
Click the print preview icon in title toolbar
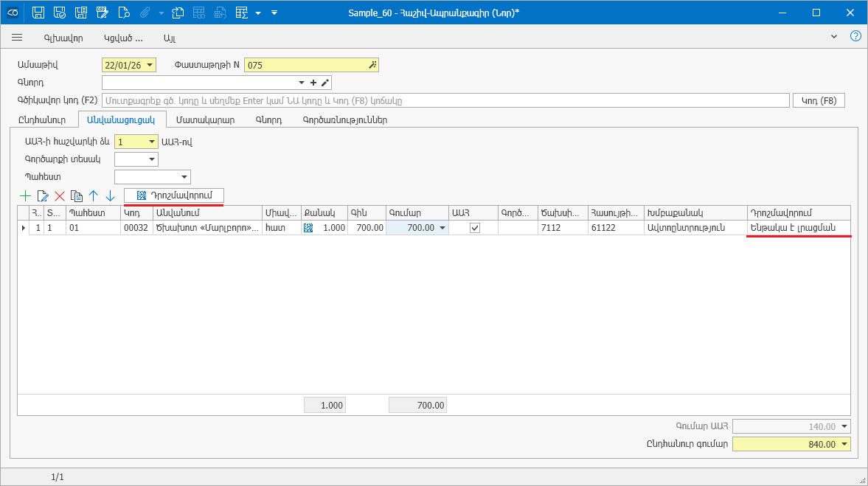coord(124,13)
